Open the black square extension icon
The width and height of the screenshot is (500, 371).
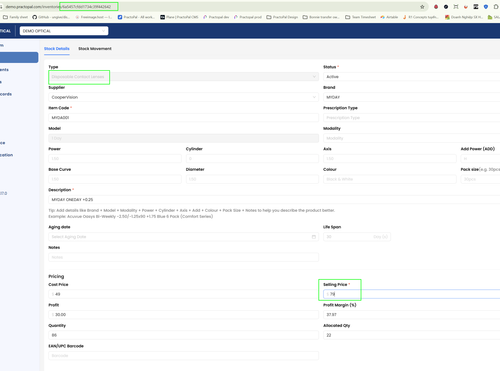coord(476,7)
